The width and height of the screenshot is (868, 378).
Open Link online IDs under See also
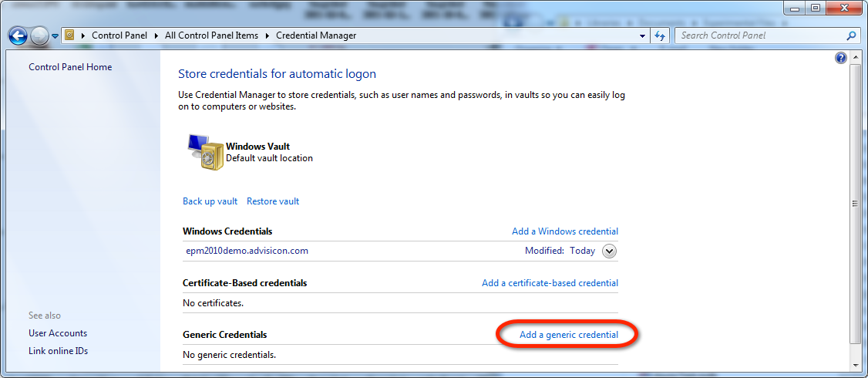59,351
